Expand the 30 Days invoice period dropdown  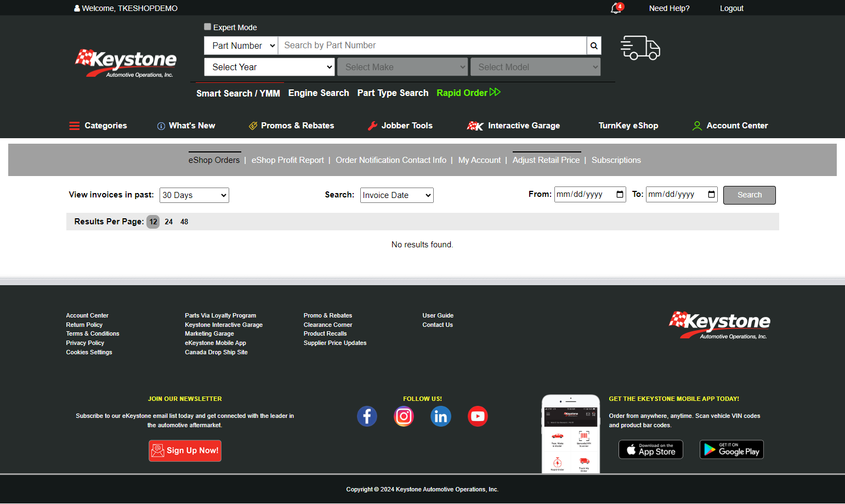[x=194, y=195]
